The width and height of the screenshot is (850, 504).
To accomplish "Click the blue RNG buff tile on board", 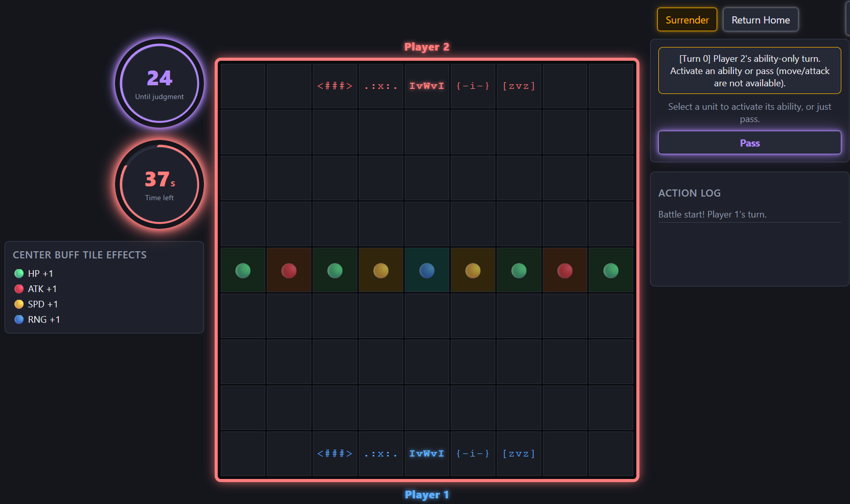I will coord(427,270).
